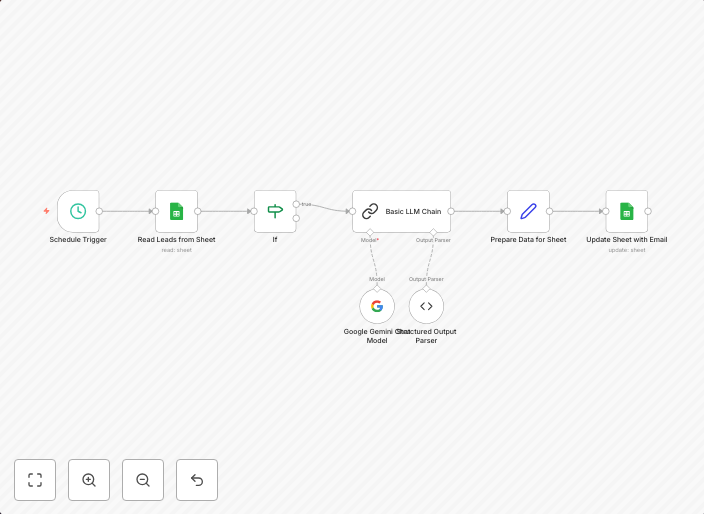This screenshot has height=514, width=704.
Task: Zoom out of the workflow canvas
Action: click(x=143, y=480)
